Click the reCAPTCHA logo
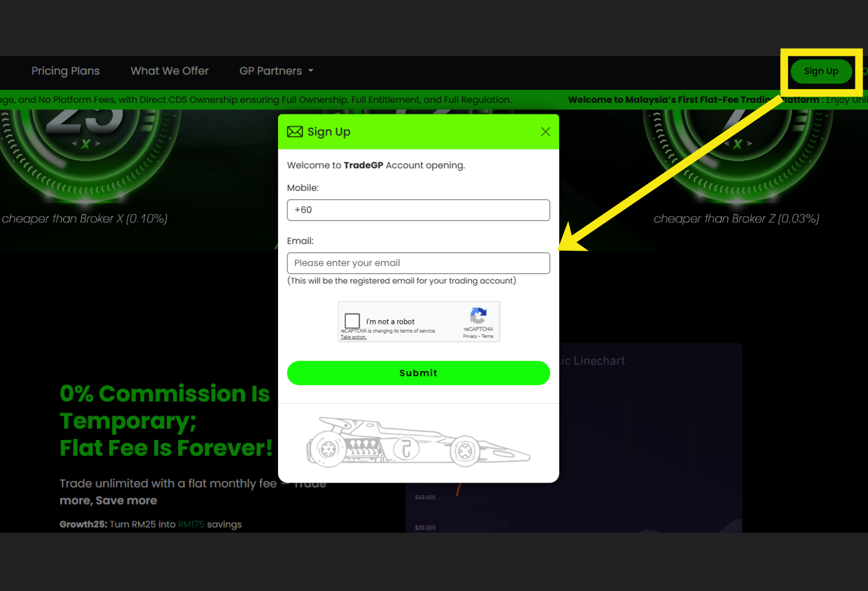 [x=478, y=316]
